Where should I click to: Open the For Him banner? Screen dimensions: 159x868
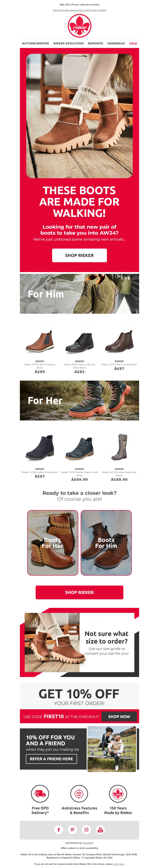pyautogui.click(x=79, y=294)
